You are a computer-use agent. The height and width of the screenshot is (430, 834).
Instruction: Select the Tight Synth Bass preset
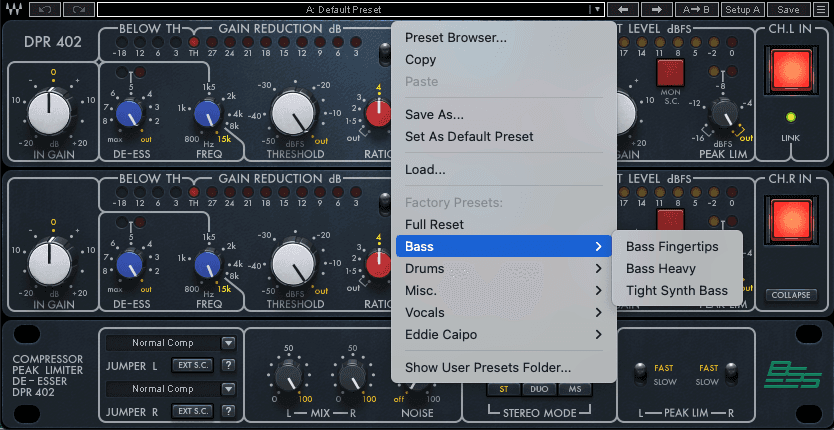[677, 291]
